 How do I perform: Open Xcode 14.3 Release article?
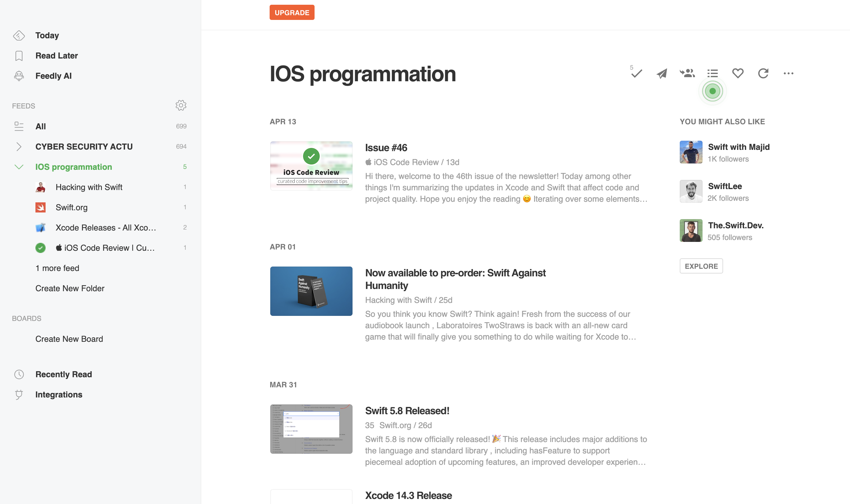pyautogui.click(x=409, y=495)
